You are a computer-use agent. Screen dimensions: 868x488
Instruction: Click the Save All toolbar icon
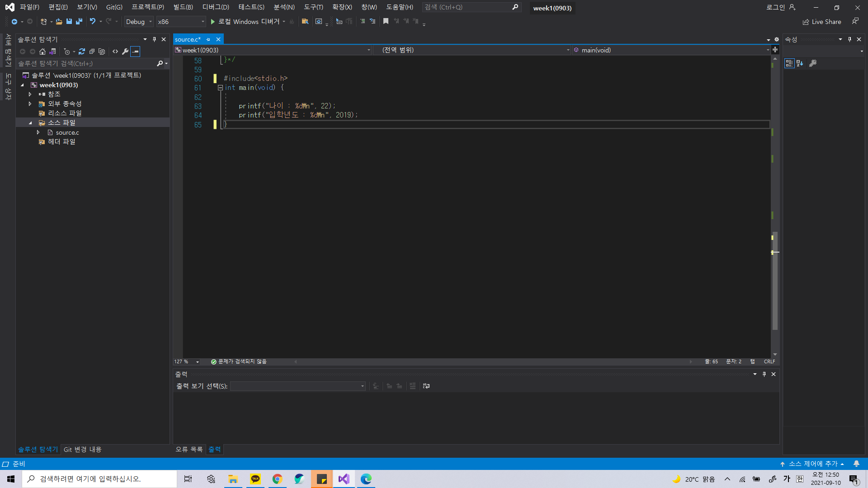pos(79,21)
